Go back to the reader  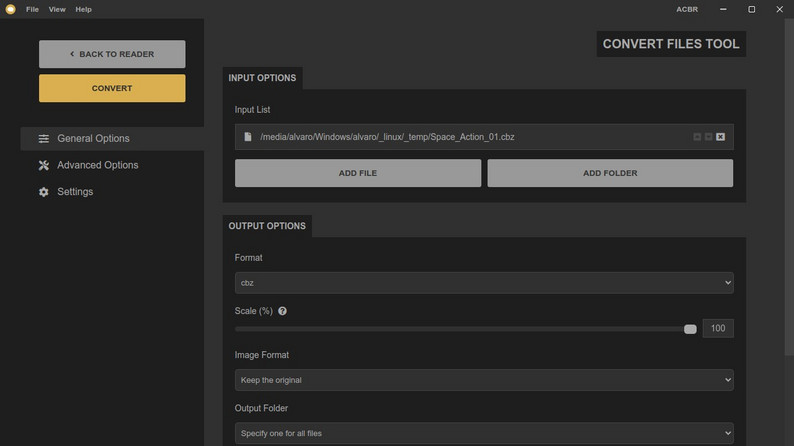tap(112, 54)
